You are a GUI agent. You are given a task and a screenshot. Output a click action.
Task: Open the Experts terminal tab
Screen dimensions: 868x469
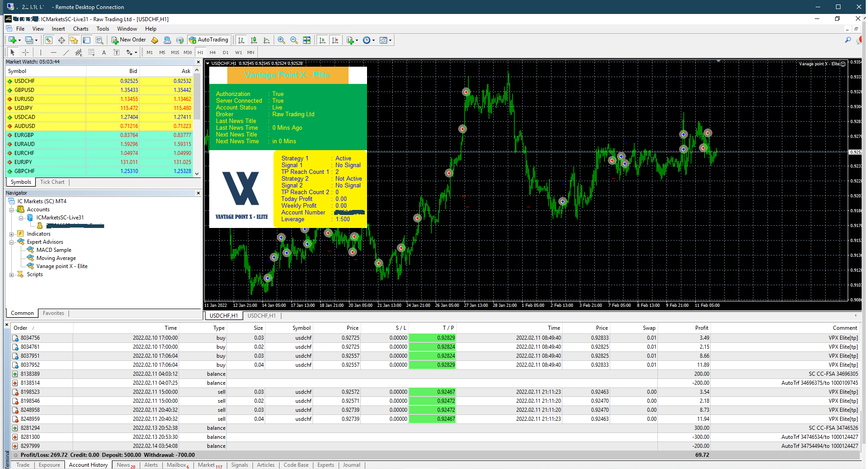tap(326, 465)
